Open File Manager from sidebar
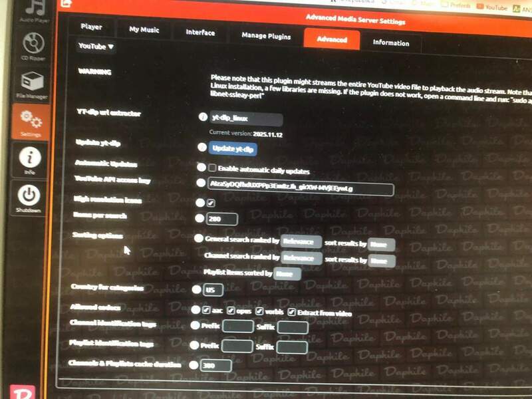Viewport: 532px width, 399px height. 32,85
